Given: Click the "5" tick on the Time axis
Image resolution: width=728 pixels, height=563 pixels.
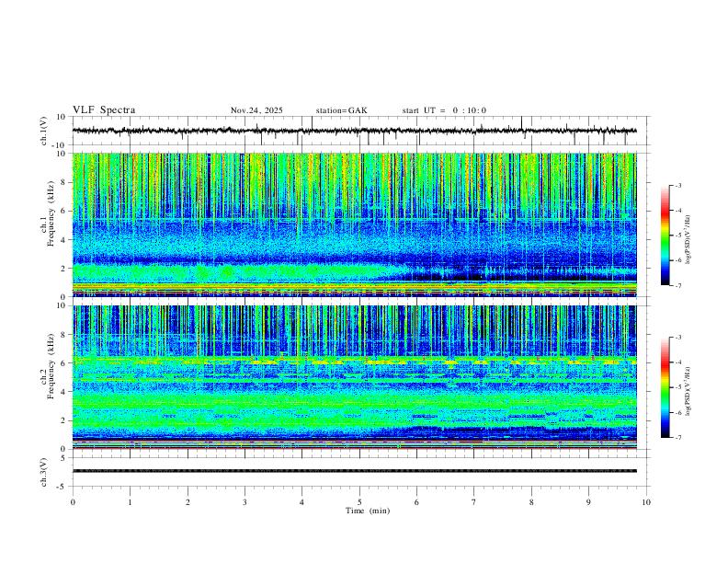Looking at the screenshot, I should click(x=359, y=502).
